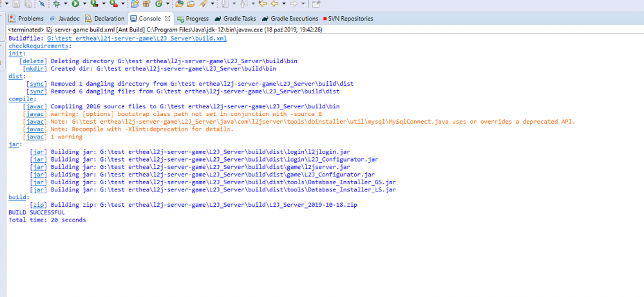Click the Save disk icon in toolbar
This screenshot has width=644, height=297.
click(x=16, y=4)
